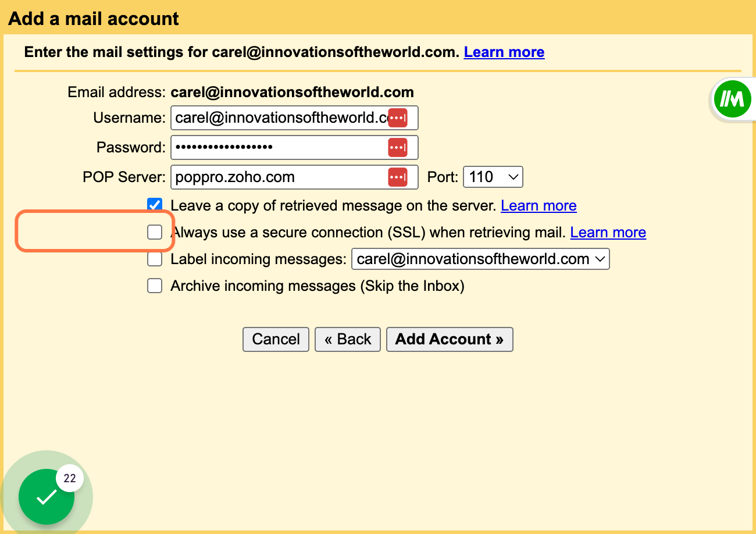This screenshot has height=534, width=756.
Task: Focus the Username input field
Action: (x=294, y=118)
